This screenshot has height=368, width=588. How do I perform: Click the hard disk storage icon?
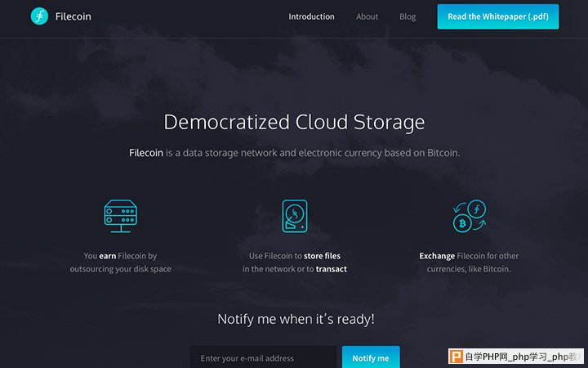coord(295,216)
